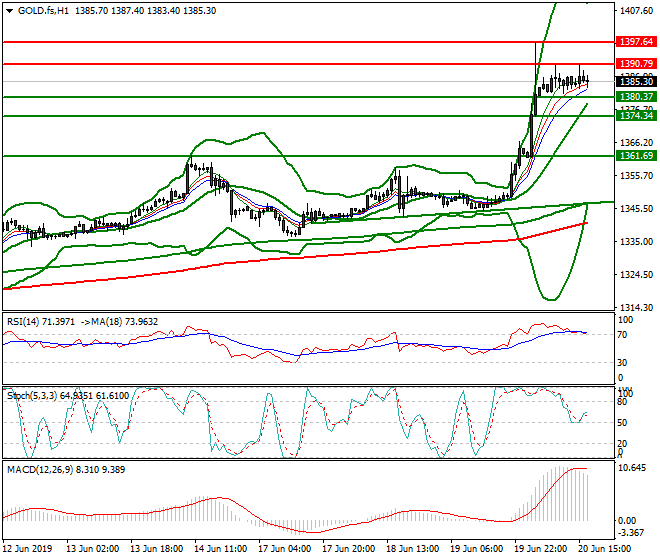Click the 1335.00 price scale value

(x=636, y=241)
